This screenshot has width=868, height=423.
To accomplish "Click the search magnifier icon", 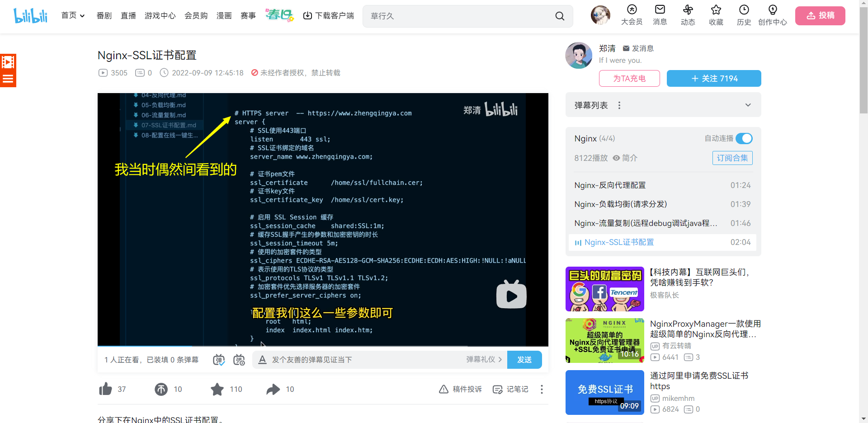I will tap(560, 16).
